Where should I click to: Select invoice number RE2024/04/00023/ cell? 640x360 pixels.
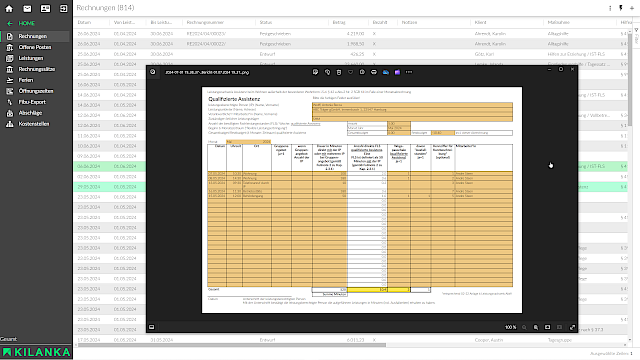(206, 33)
